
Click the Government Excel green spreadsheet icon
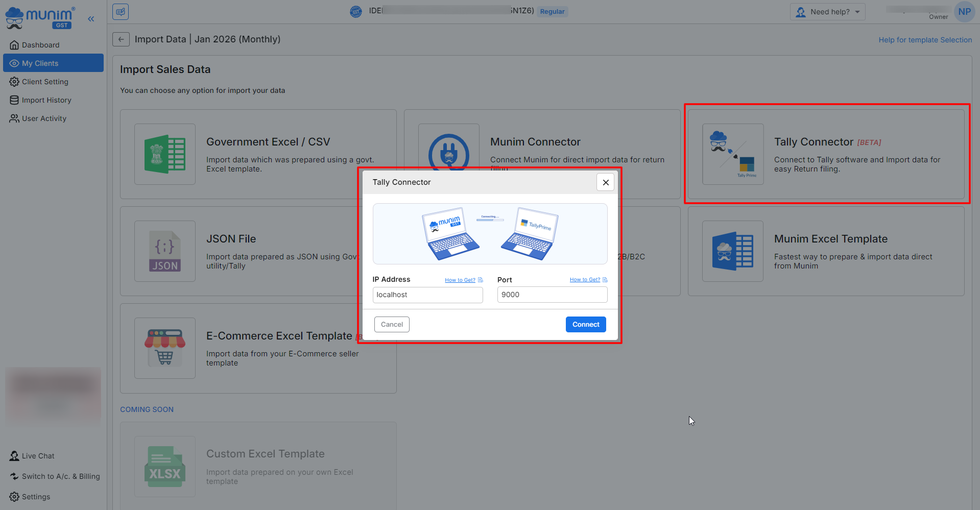(x=164, y=154)
